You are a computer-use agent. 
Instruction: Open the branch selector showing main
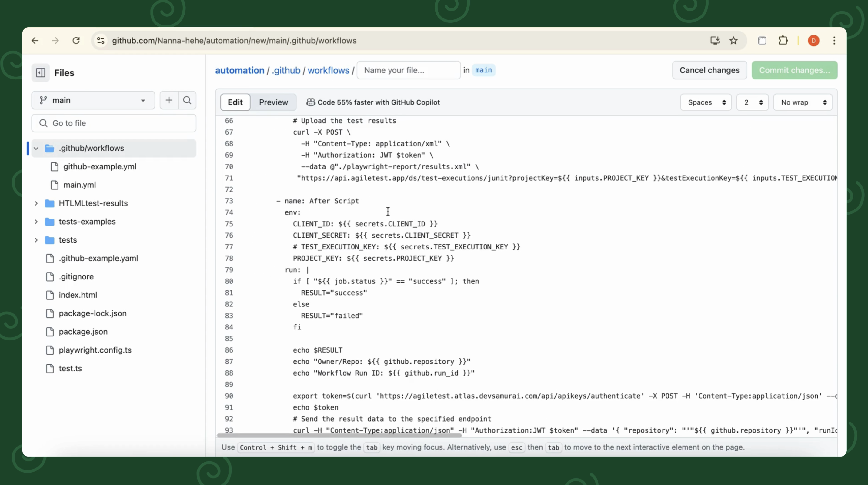(x=93, y=100)
